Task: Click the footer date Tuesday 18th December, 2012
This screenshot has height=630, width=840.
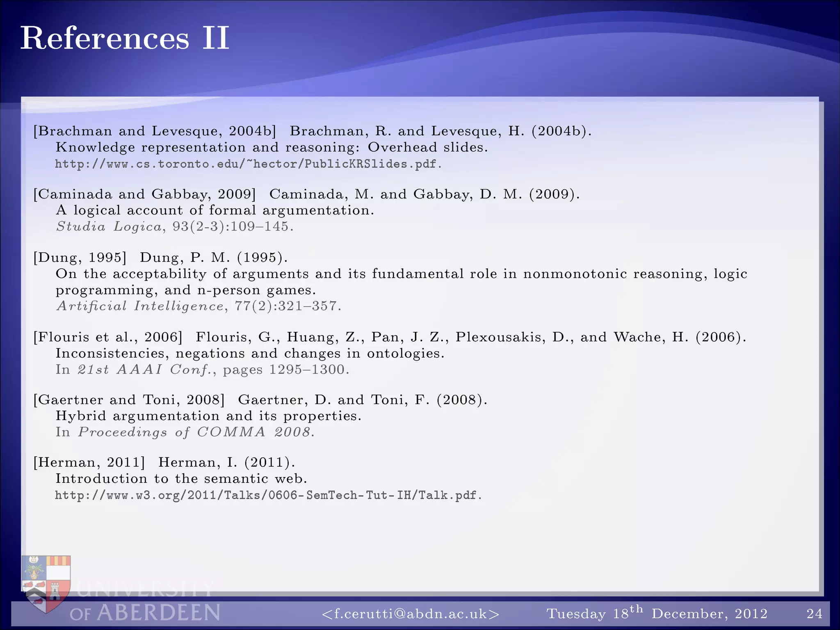Action: click(657, 613)
